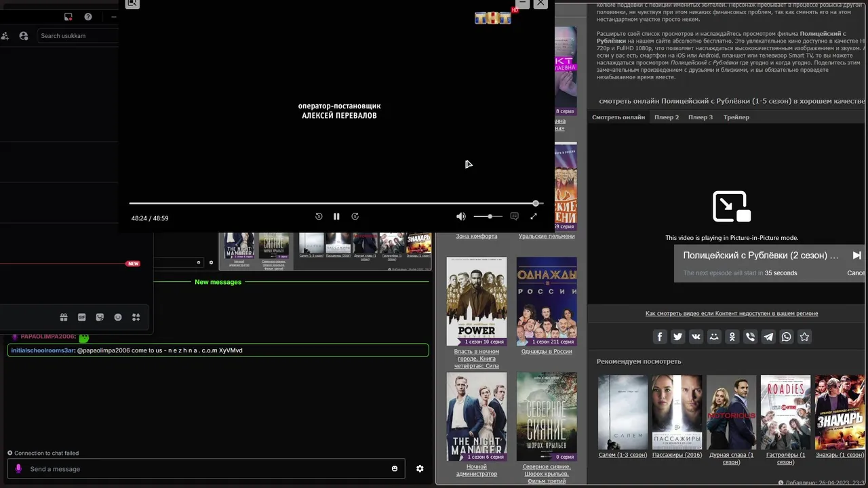The image size is (868, 488).
Task: Share the page on VK
Action: (696, 337)
